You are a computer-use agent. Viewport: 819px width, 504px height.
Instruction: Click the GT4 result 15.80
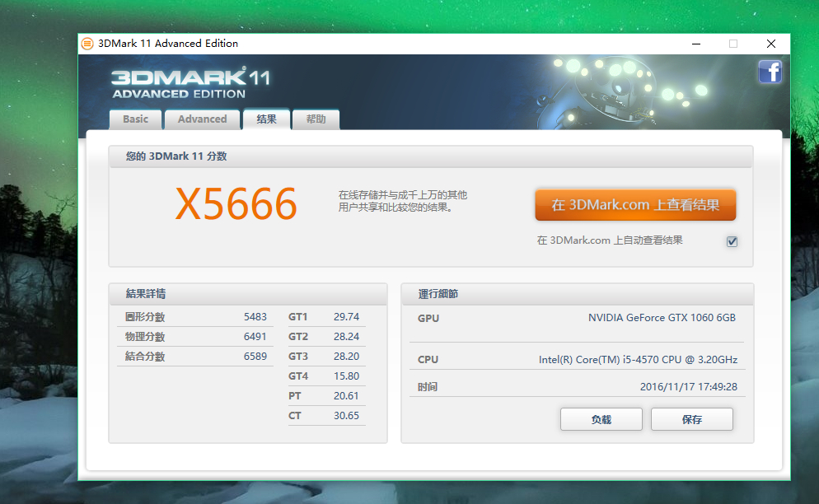346,376
